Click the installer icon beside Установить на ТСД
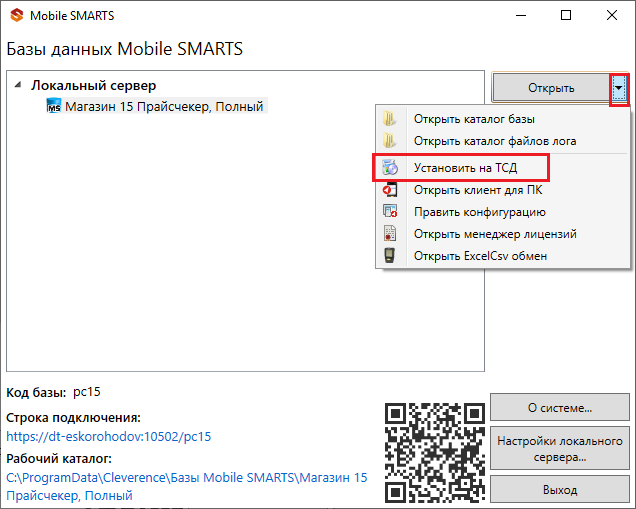The height and width of the screenshot is (509, 636). tap(390, 168)
